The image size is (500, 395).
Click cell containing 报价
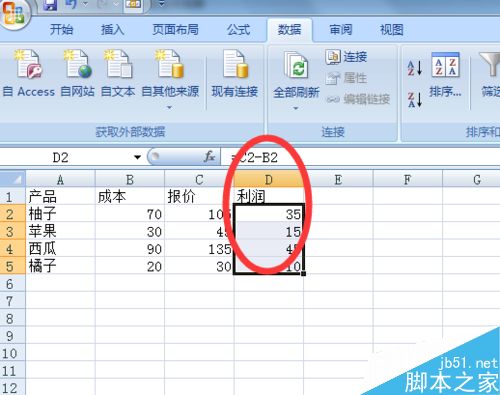[x=199, y=197]
